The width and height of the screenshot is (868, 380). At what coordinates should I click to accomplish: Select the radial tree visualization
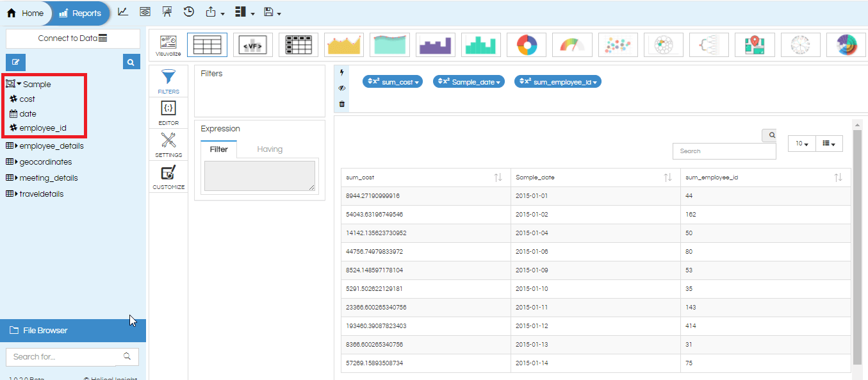[801, 45]
